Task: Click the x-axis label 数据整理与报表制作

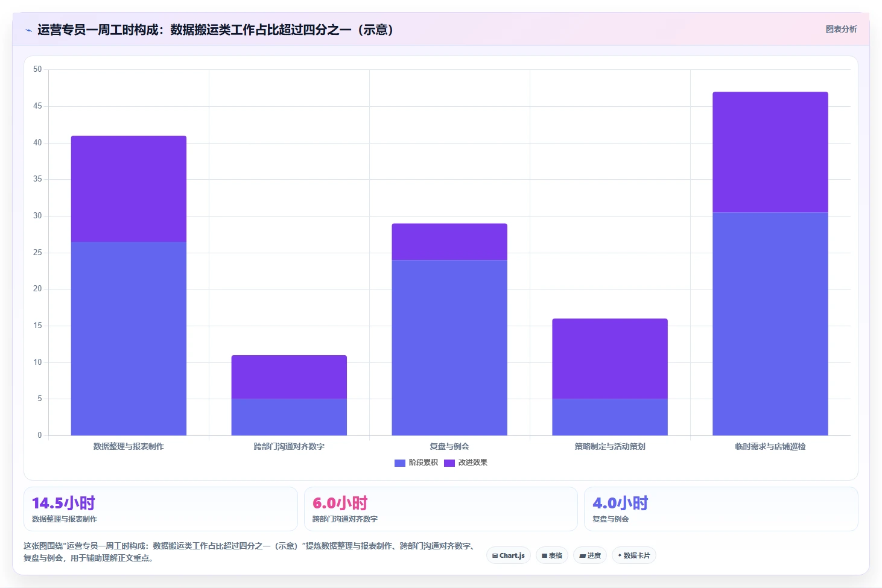Action: (128, 446)
